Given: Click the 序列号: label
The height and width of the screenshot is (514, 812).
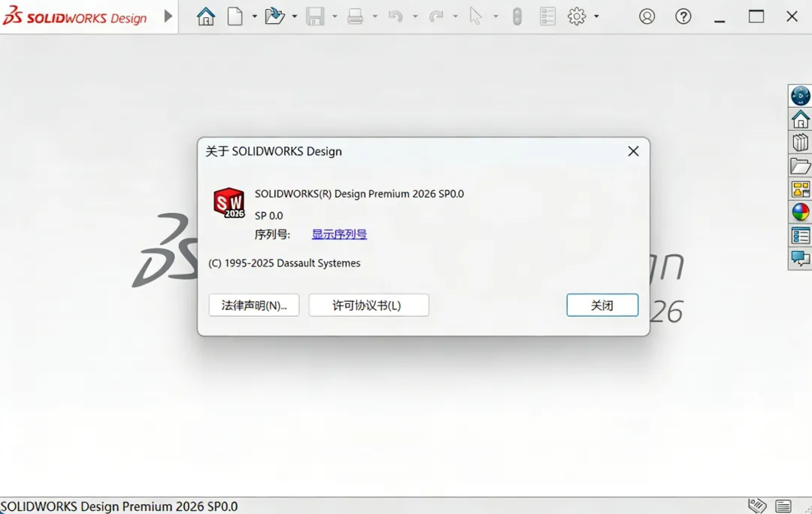Looking at the screenshot, I should (272, 234).
